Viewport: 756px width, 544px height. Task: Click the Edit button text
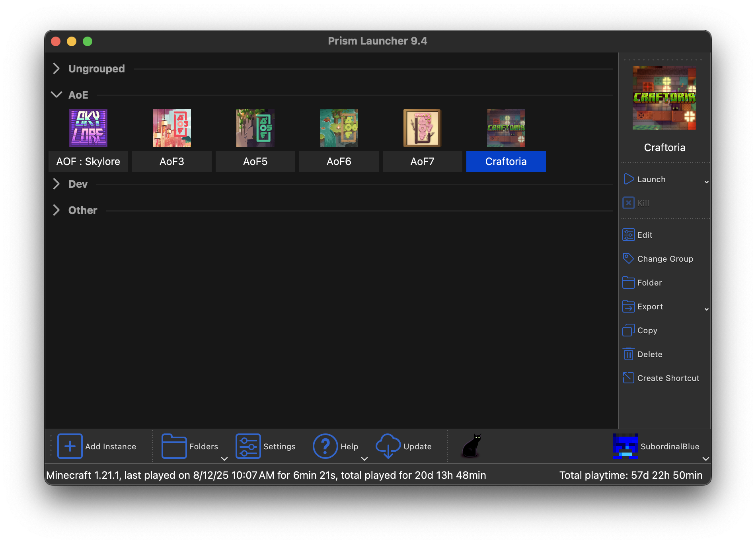click(x=645, y=235)
